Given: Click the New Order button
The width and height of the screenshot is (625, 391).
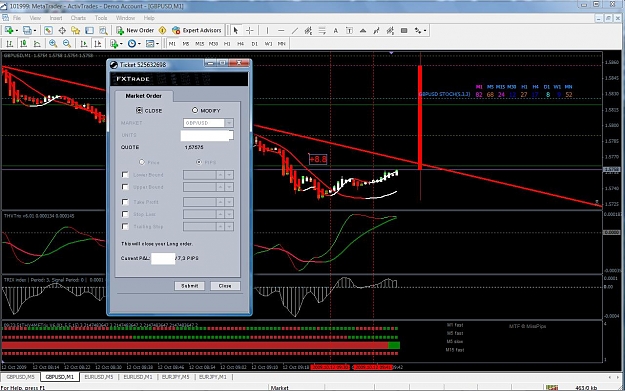Looking at the screenshot, I should tap(135, 30).
